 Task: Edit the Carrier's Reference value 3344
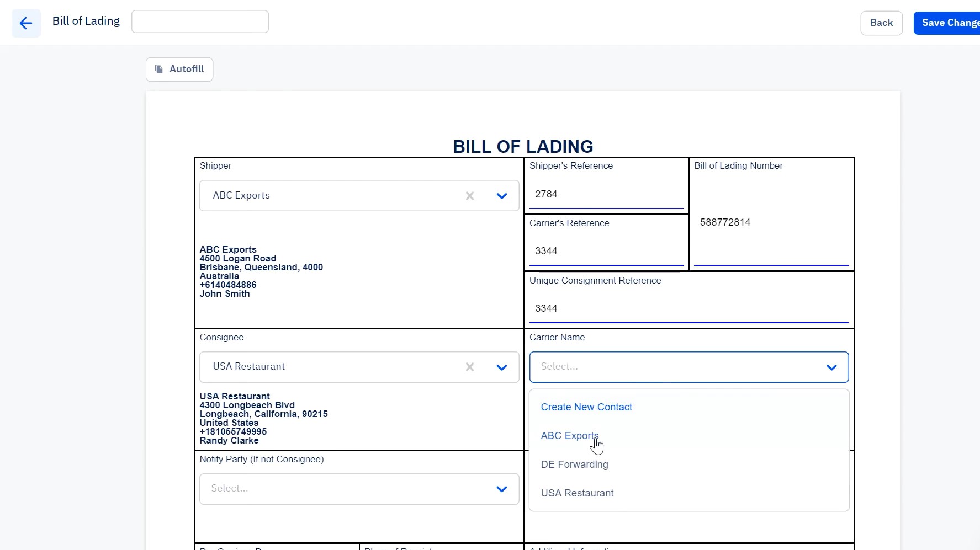point(606,251)
